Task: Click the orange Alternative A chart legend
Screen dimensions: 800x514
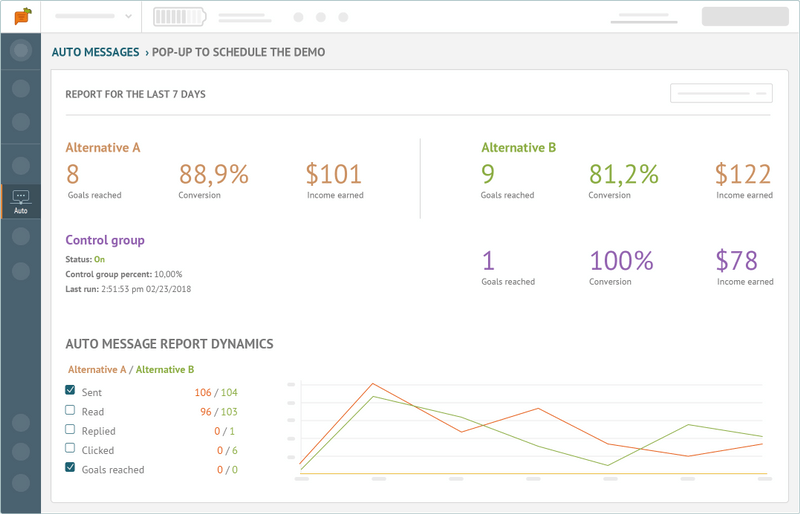Action: (97, 369)
